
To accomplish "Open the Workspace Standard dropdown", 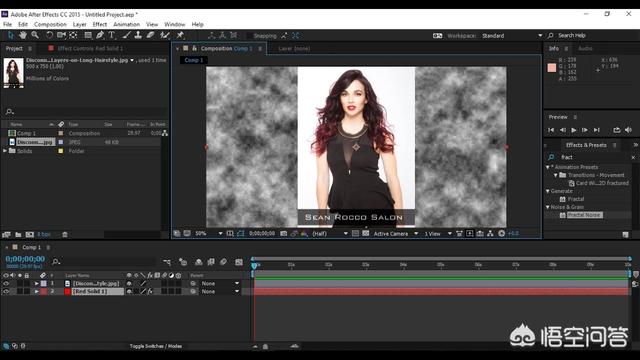I will coord(512,36).
